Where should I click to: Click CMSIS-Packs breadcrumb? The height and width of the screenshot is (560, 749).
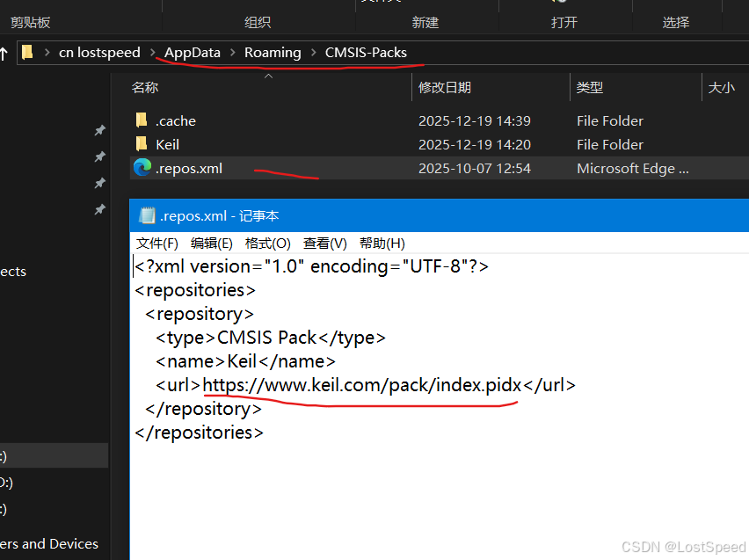click(x=366, y=53)
